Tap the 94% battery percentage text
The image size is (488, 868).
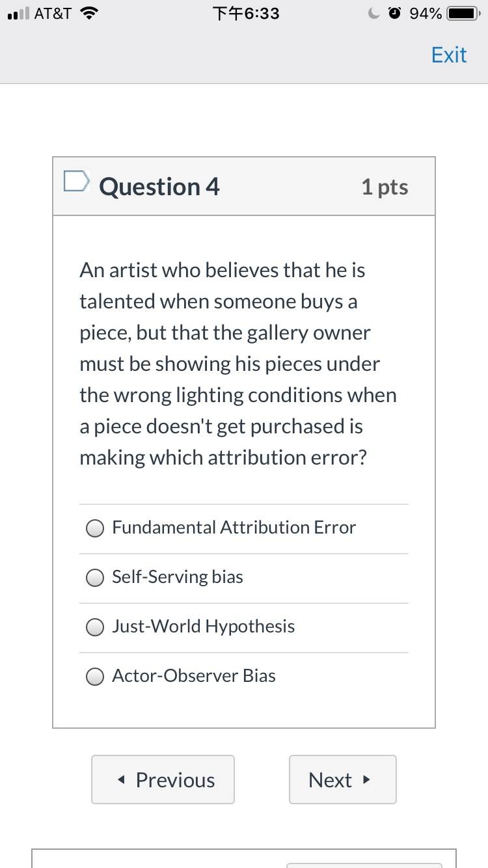coord(426,13)
